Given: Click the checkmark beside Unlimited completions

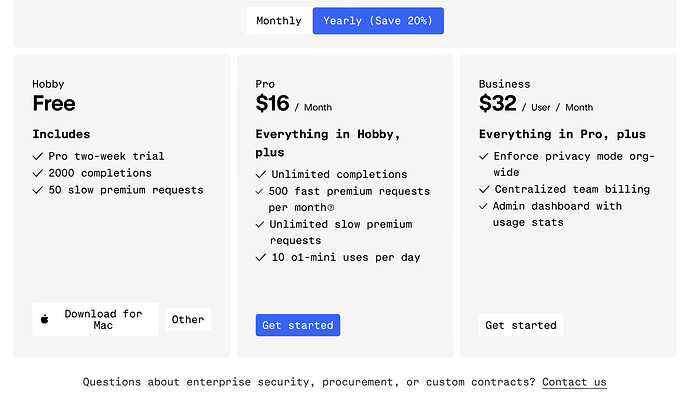Looking at the screenshot, I should coord(261,175).
